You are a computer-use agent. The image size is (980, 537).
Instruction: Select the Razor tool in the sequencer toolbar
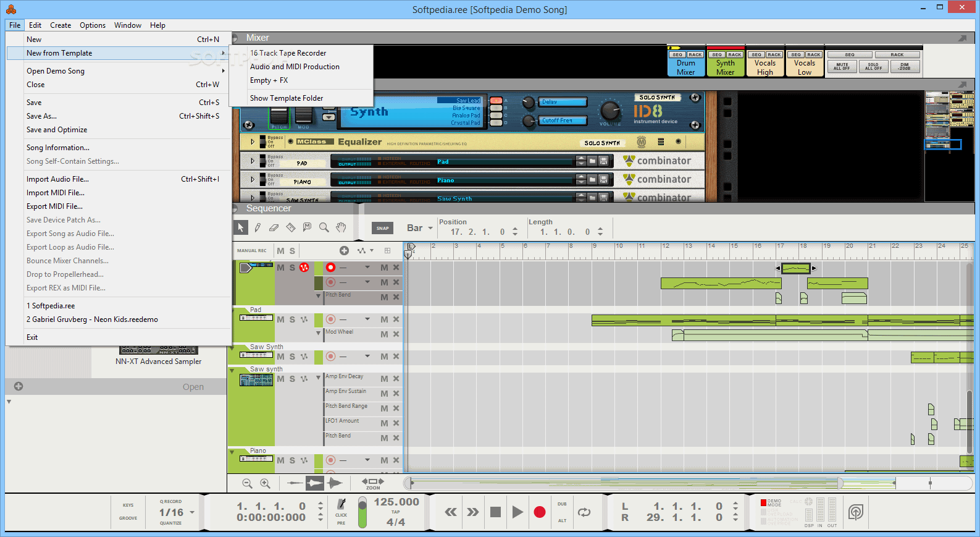tap(291, 227)
